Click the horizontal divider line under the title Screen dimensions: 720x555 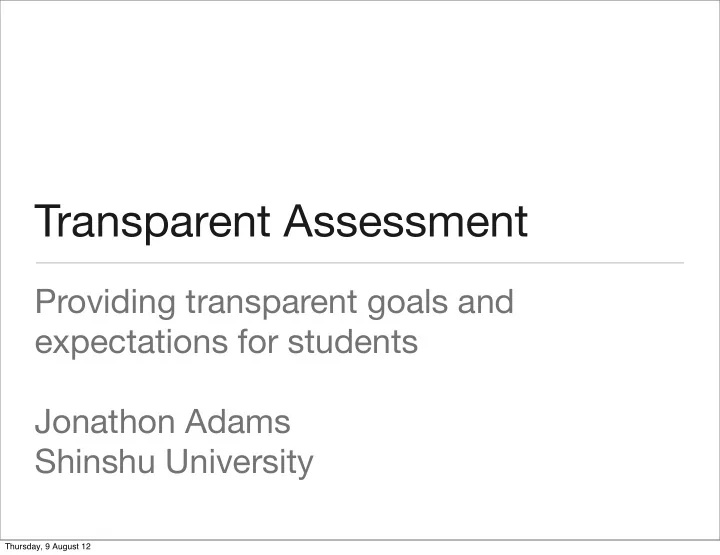tap(360, 263)
